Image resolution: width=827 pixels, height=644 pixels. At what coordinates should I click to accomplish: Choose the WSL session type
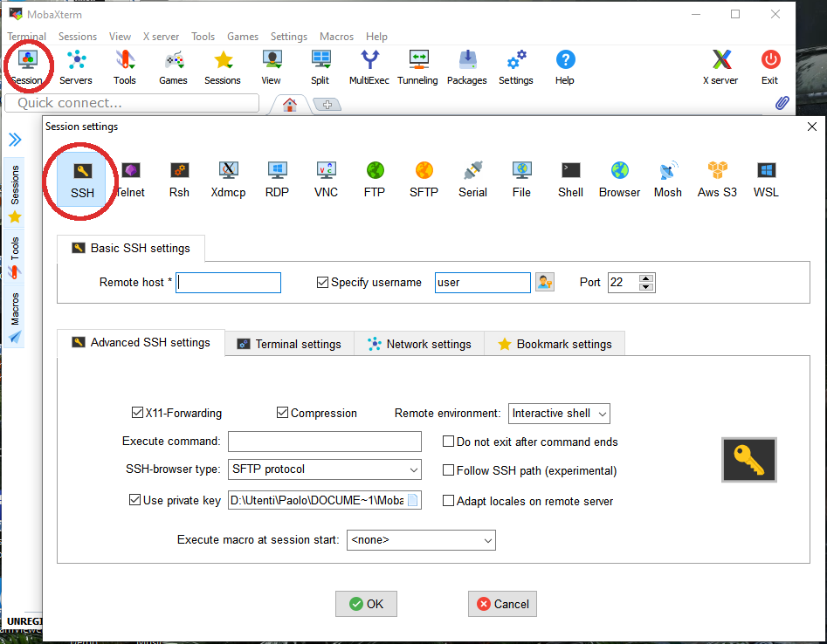coord(767,181)
